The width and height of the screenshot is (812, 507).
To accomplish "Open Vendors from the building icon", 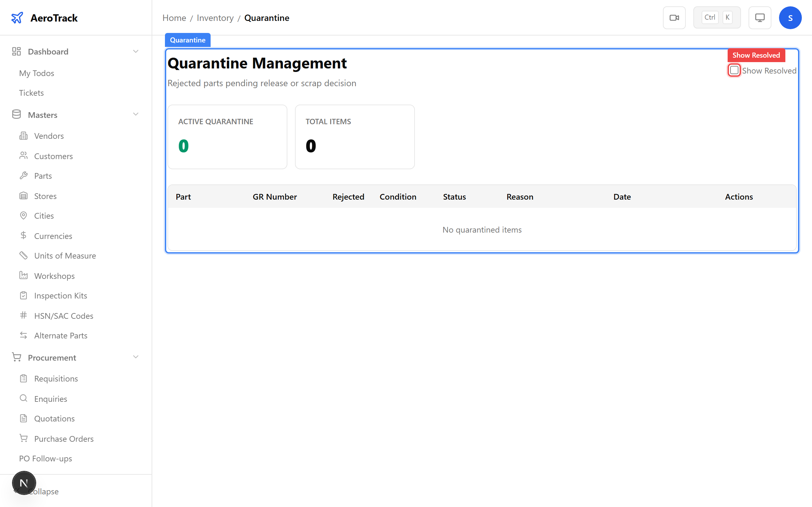I will click(23, 136).
